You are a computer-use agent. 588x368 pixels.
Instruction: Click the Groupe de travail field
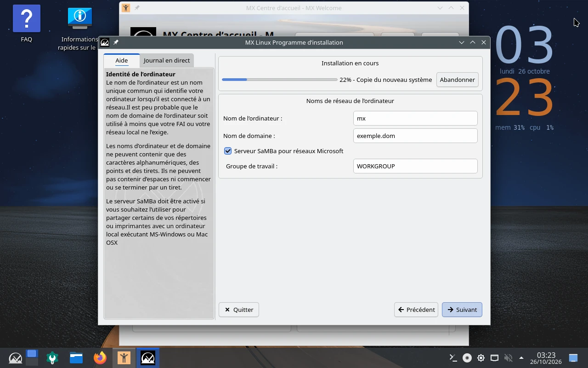click(415, 166)
